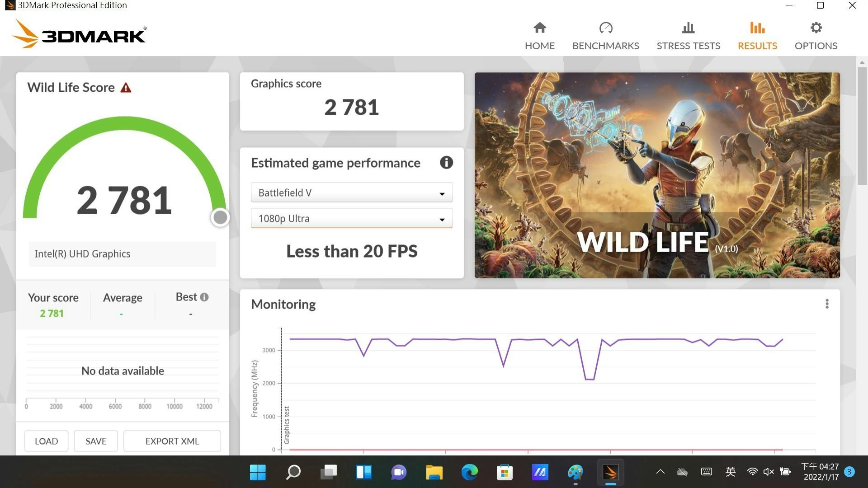
Task: Open the HOME tab
Action: (x=539, y=36)
